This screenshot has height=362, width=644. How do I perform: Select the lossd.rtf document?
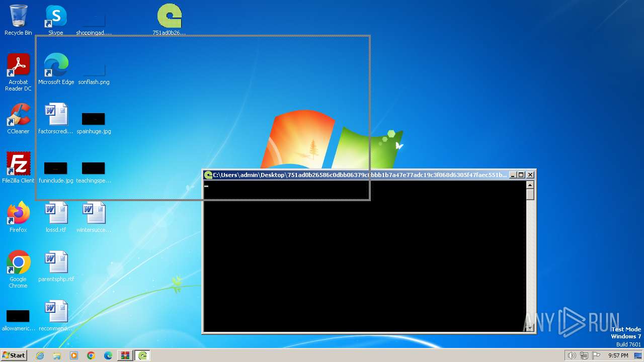coord(56,217)
